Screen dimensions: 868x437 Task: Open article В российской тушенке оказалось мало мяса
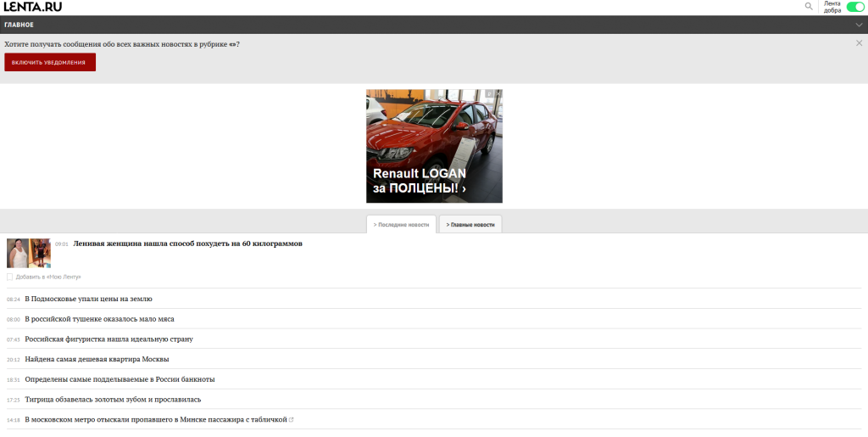point(100,319)
